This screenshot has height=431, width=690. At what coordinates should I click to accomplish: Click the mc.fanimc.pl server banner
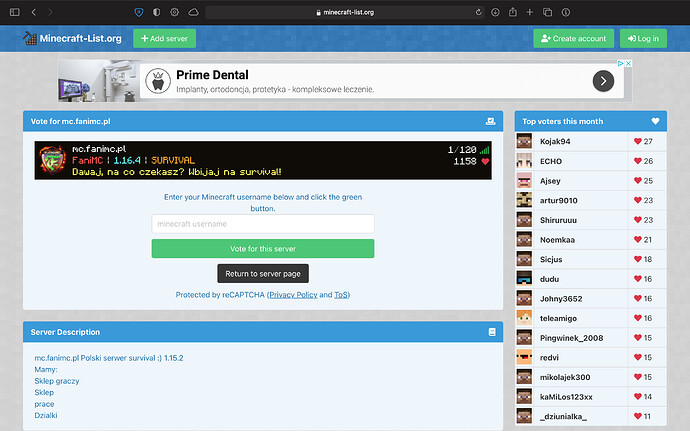pyautogui.click(x=263, y=160)
